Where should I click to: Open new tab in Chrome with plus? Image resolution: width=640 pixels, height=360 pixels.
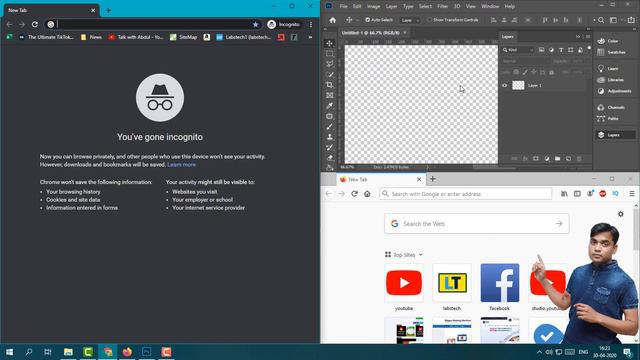click(x=108, y=11)
